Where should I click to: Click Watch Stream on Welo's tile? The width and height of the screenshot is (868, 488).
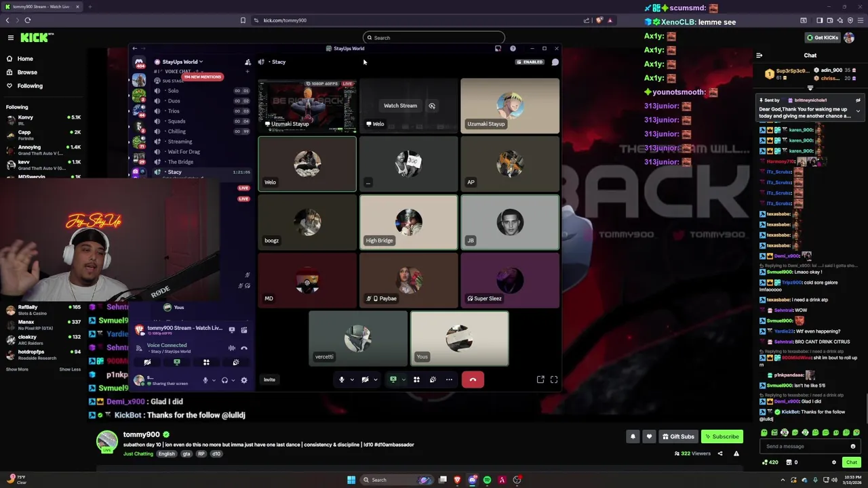(400, 106)
